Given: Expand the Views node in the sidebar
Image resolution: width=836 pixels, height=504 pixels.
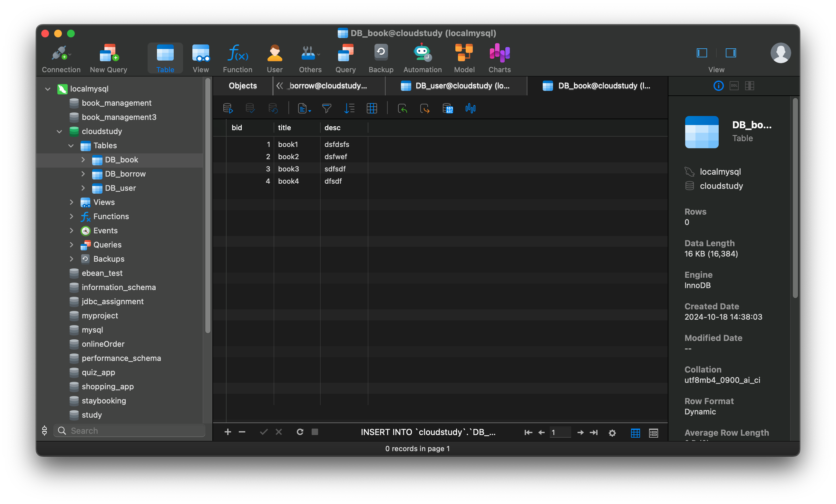Looking at the screenshot, I should (x=72, y=202).
